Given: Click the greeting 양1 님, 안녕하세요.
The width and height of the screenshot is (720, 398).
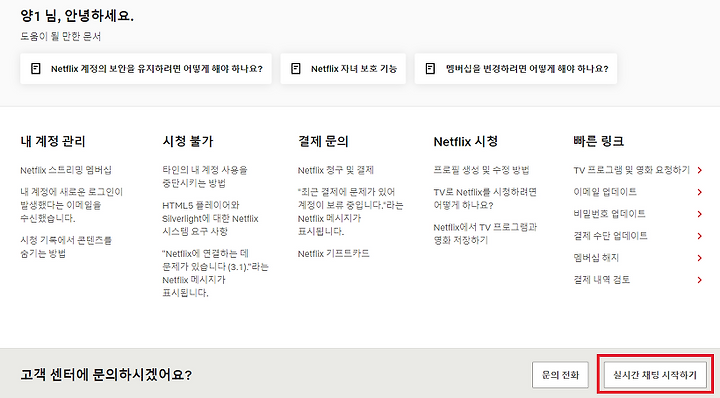Looking at the screenshot, I should coord(77,16).
